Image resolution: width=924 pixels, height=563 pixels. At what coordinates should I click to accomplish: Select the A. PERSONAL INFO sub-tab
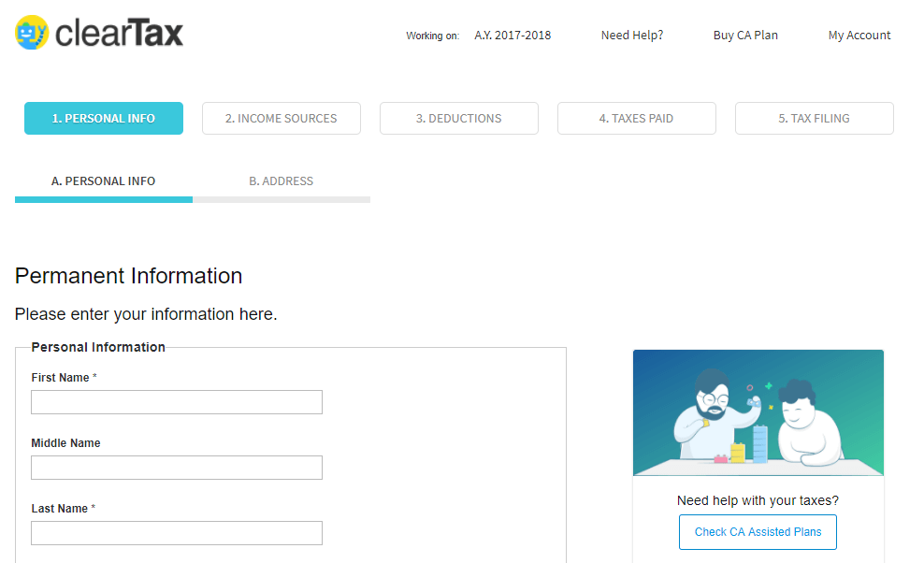[104, 181]
